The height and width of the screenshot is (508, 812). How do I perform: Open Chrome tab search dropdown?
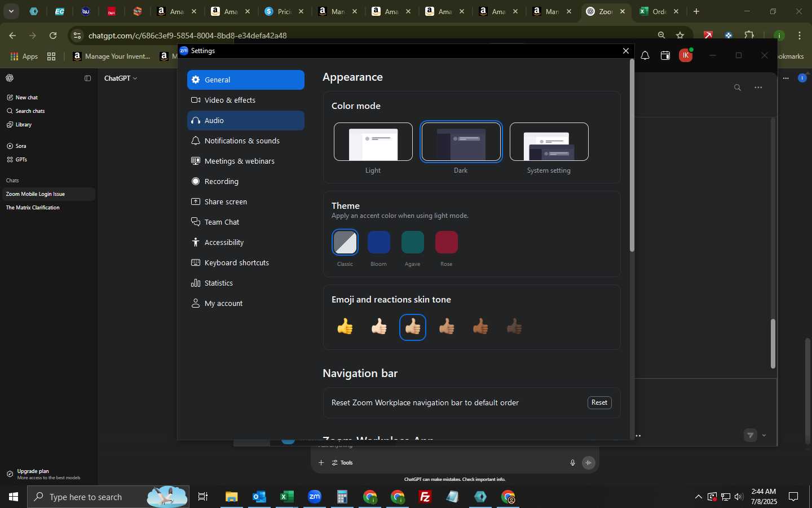(x=11, y=11)
